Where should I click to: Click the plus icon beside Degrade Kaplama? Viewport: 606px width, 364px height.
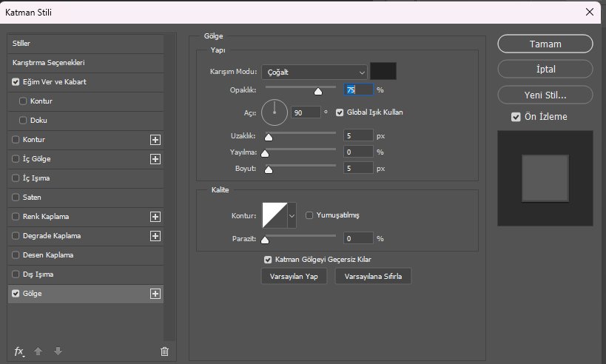click(155, 236)
